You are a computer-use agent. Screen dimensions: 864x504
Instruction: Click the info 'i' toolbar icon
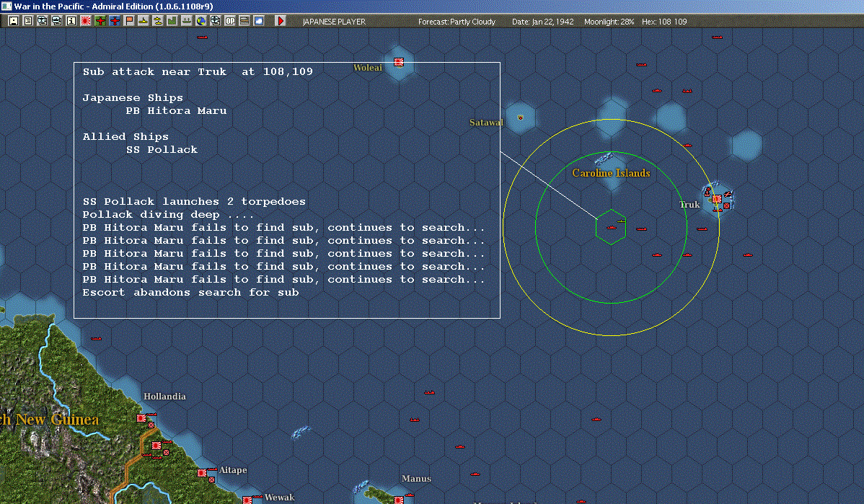click(71, 21)
